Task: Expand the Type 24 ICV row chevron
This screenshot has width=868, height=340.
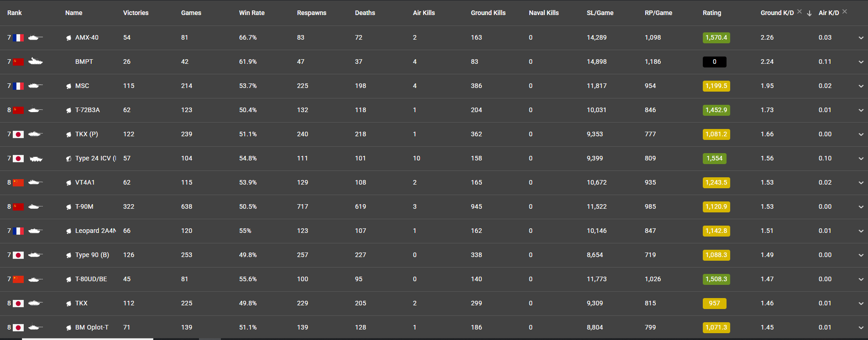Action: tap(861, 159)
